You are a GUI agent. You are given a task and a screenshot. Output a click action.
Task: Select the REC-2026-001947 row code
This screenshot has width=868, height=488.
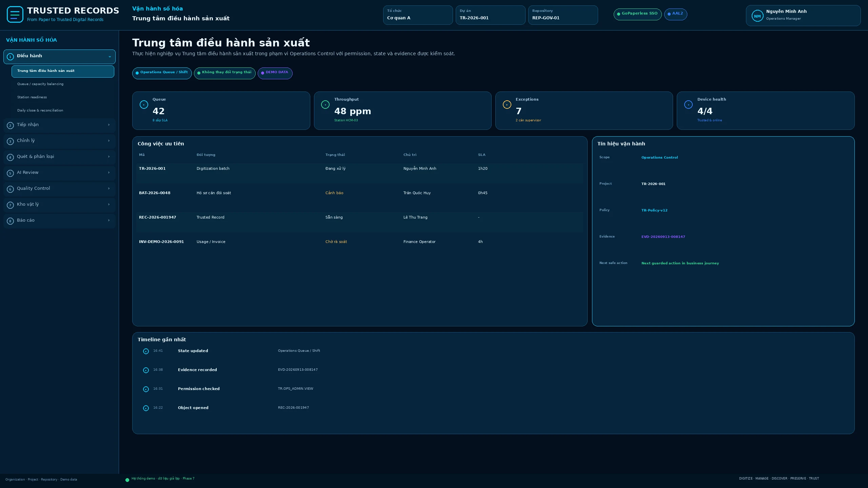click(157, 217)
